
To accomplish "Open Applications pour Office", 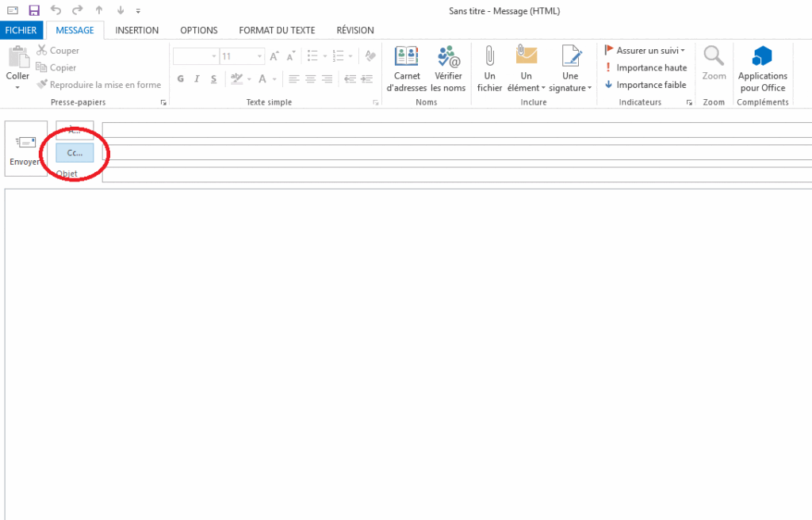I will [762, 68].
